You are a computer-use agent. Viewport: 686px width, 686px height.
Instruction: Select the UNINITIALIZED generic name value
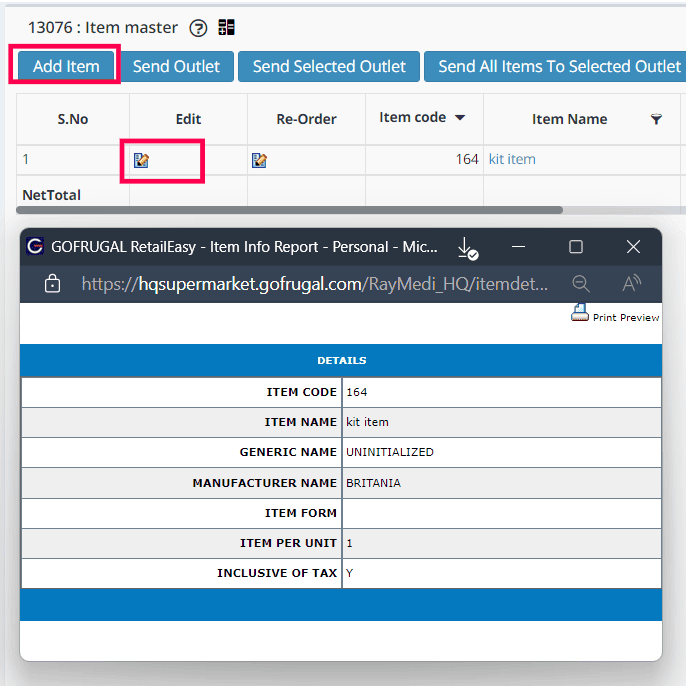coord(390,452)
